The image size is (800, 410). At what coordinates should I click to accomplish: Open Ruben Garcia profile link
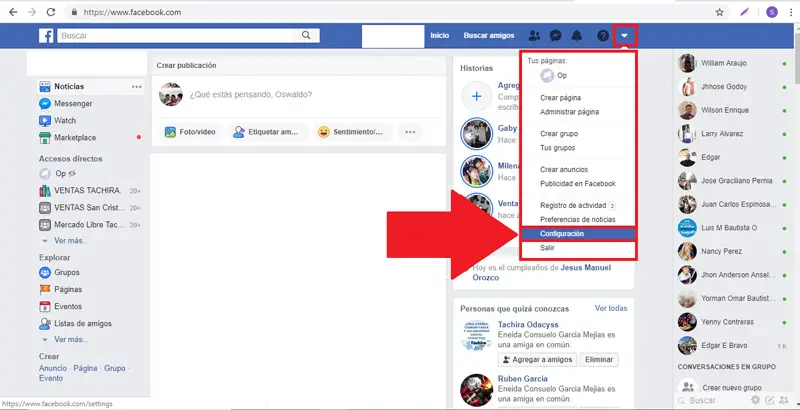pyautogui.click(x=522, y=379)
